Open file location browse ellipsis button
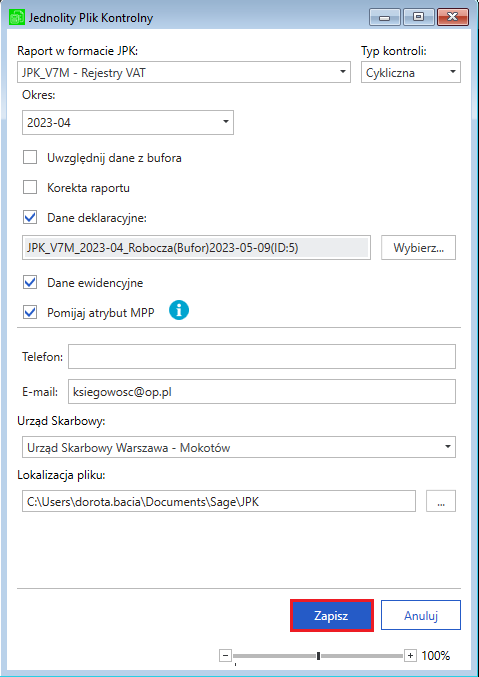The height and width of the screenshot is (677, 479). click(x=441, y=500)
